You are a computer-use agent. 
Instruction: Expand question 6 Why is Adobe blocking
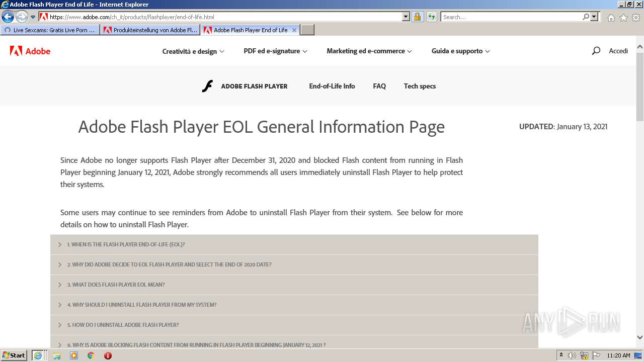(x=294, y=342)
